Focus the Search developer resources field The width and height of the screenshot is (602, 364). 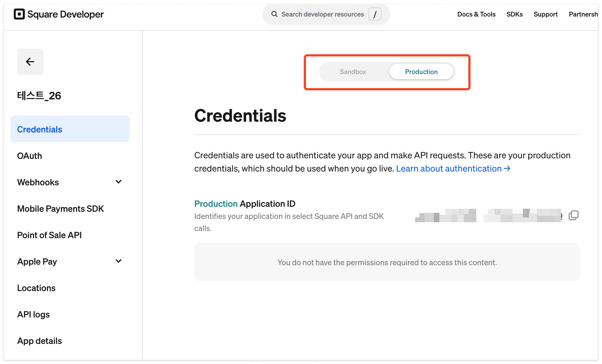coord(326,14)
